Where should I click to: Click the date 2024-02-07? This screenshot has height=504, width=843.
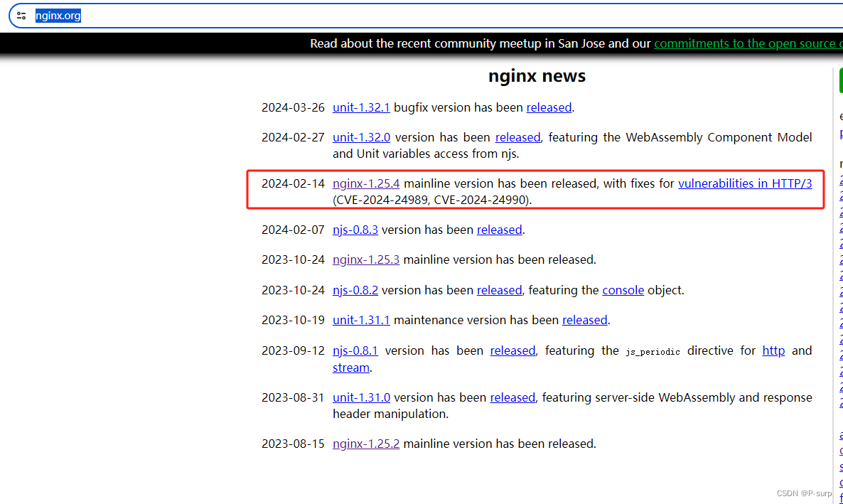pyautogui.click(x=293, y=230)
